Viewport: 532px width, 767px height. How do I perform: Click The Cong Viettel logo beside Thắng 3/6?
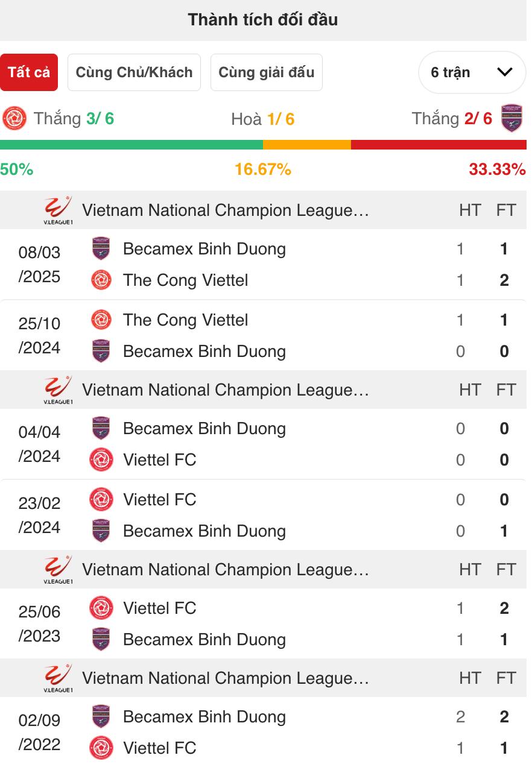tap(14, 118)
